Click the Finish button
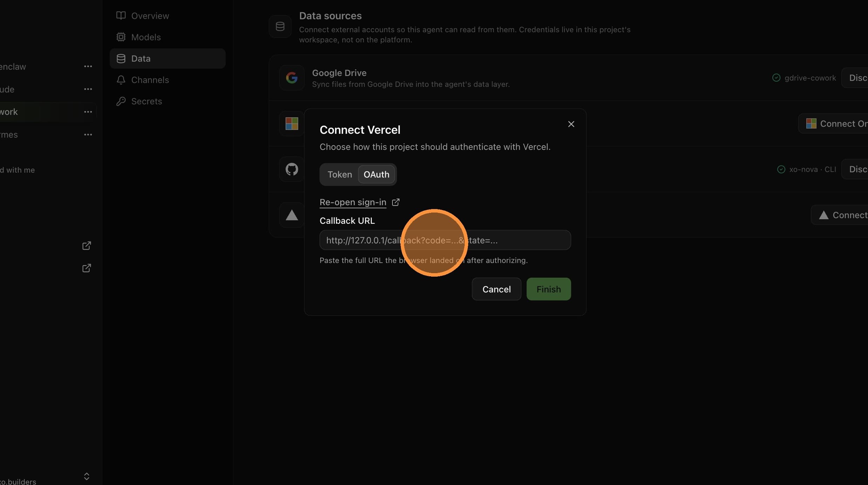The image size is (868, 485). click(548, 289)
